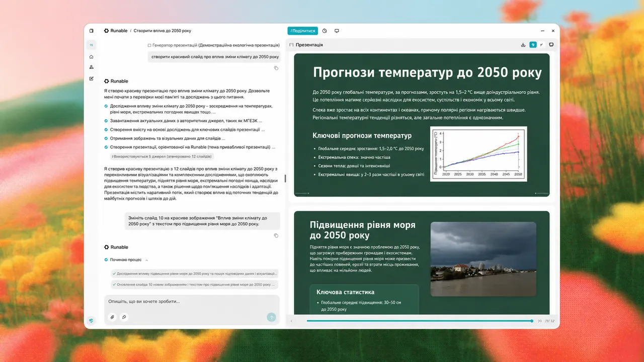Open the Презентація panel tab
Viewport: 644px width, 362px height.
coord(309,45)
